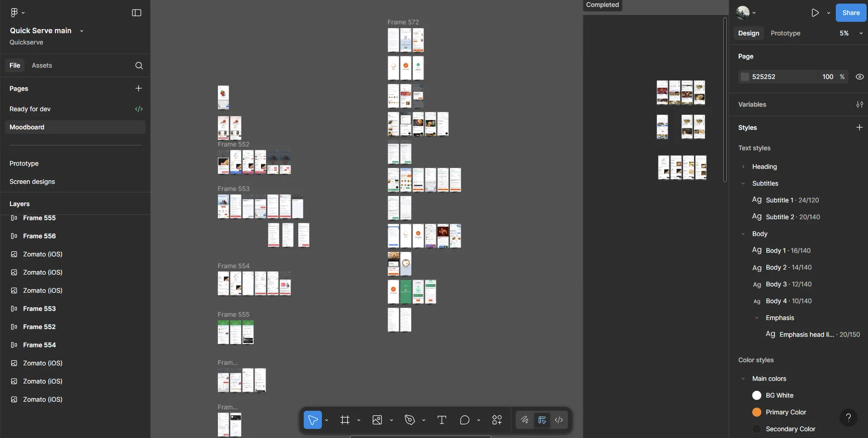Select the Pen tool in bottom toolbar
The image size is (868, 438).
click(409, 420)
